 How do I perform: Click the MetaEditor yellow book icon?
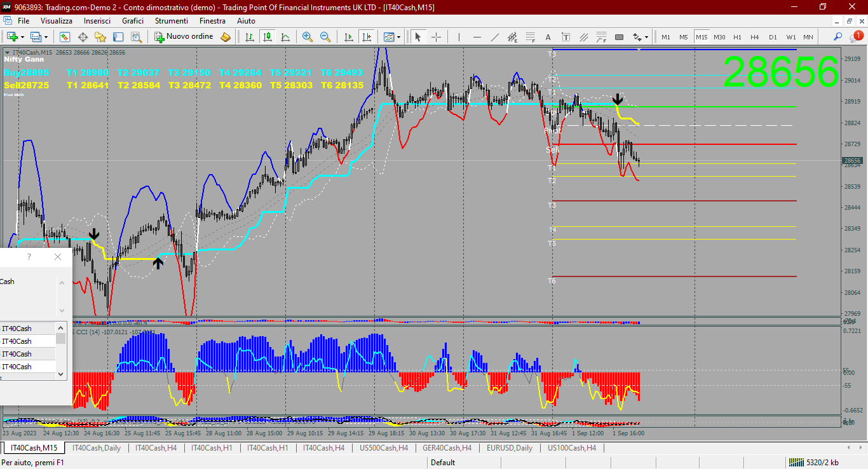(x=226, y=37)
